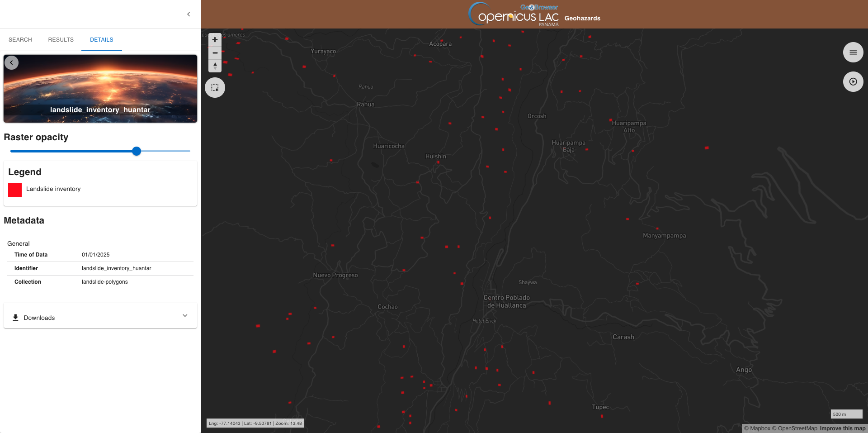Open the hamburger menu on map
Screen dimensions: 868x433
(853, 52)
